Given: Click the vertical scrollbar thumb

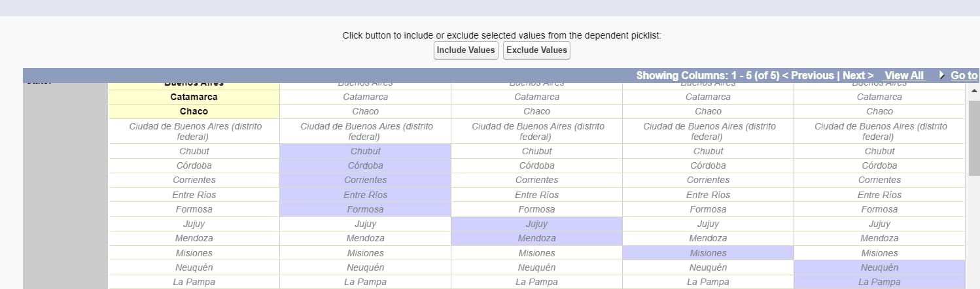Looking at the screenshot, I should [x=973, y=137].
